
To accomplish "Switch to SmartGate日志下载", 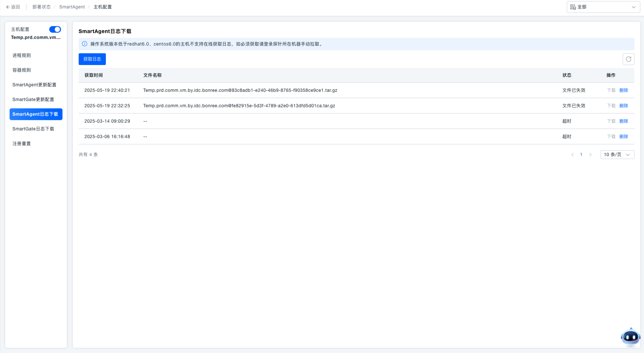I will click(x=33, y=129).
